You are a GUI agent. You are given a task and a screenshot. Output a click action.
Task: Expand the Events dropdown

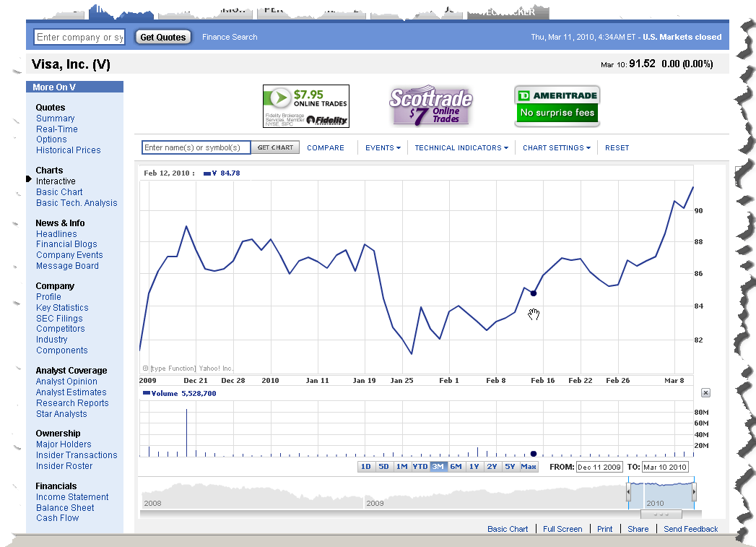[x=383, y=148]
